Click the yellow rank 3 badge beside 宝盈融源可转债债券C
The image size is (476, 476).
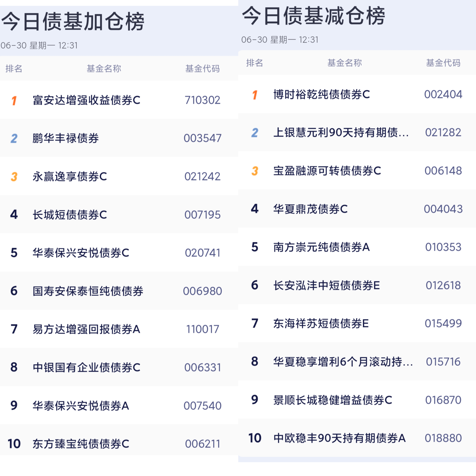click(x=255, y=171)
